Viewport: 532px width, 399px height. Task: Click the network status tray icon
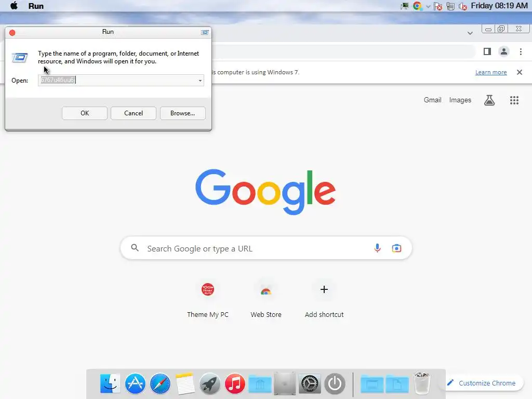pos(450,6)
